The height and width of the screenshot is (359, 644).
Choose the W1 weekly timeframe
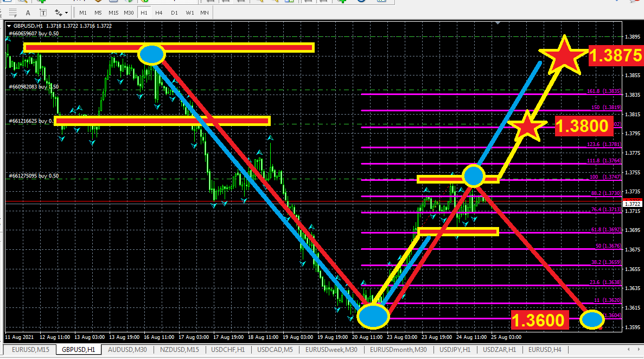click(x=189, y=12)
